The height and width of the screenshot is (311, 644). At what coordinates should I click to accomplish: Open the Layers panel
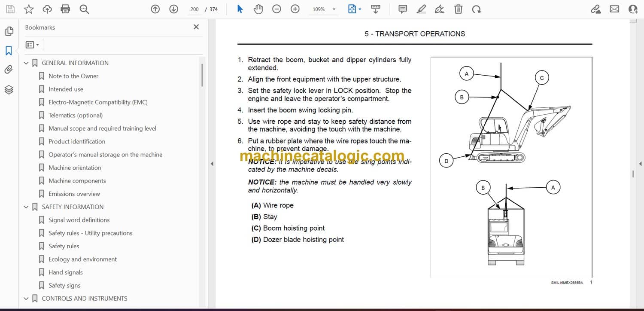pyautogui.click(x=9, y=89)
